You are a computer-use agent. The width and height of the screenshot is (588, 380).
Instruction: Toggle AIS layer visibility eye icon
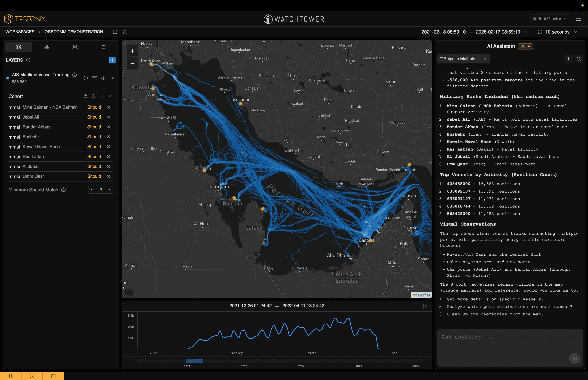click(103, 78)
